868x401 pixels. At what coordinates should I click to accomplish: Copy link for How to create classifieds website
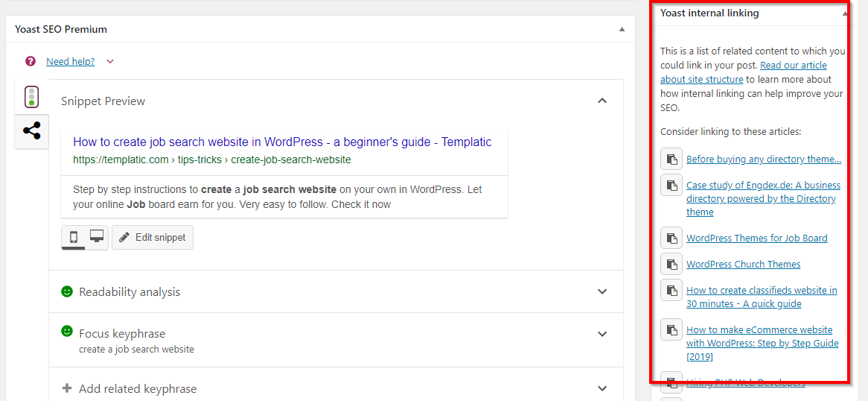[x=671, y=290]
